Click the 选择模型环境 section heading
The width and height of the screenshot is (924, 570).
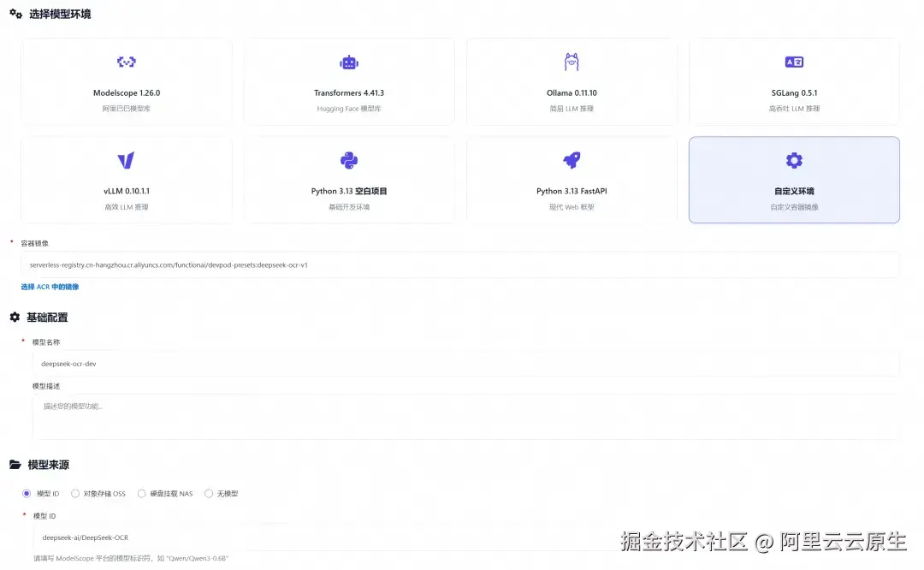tap(60, 15)
